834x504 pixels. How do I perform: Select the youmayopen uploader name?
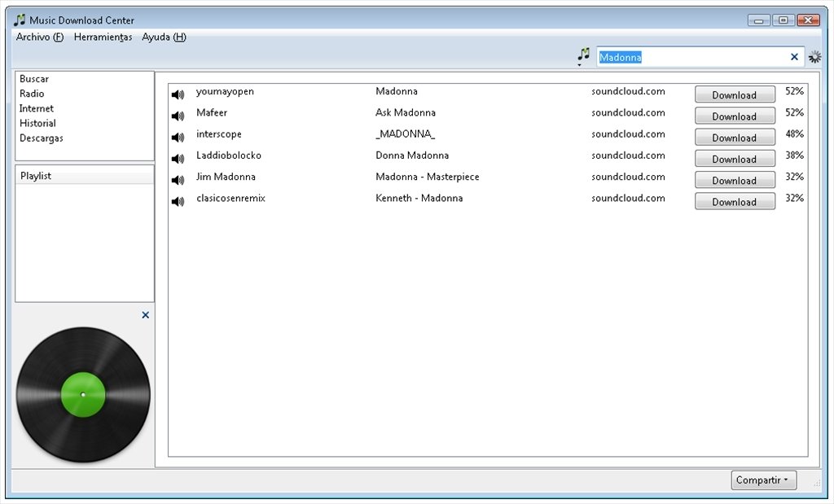225,91
